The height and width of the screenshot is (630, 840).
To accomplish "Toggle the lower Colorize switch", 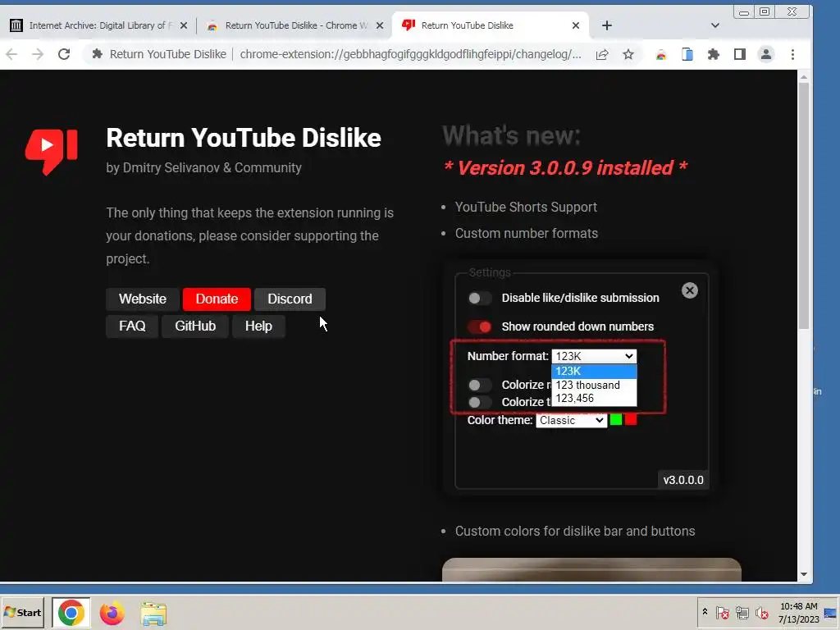I will [x=479, y=402].
